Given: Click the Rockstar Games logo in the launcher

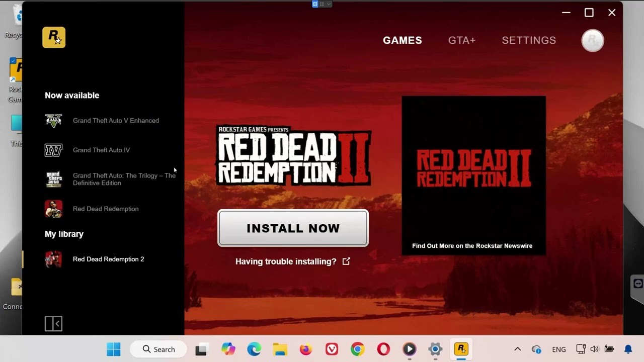Looking at the screenshot, I should coord(54,38).
